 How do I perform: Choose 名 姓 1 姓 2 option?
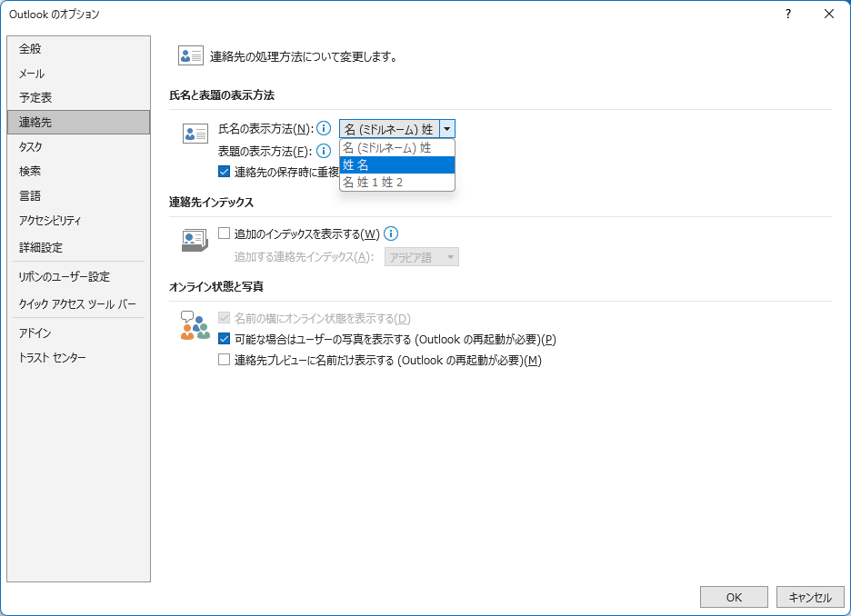click(x=397, y=183)
